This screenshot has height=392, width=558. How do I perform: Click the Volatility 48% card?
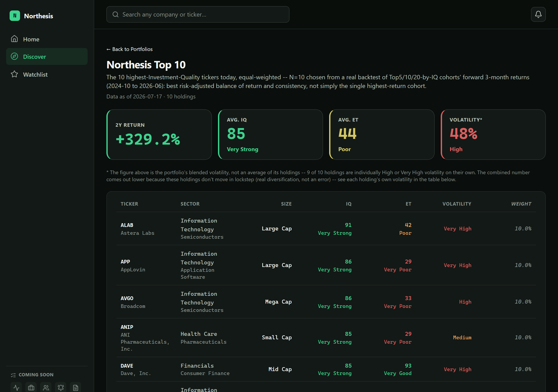pos(493,135)
